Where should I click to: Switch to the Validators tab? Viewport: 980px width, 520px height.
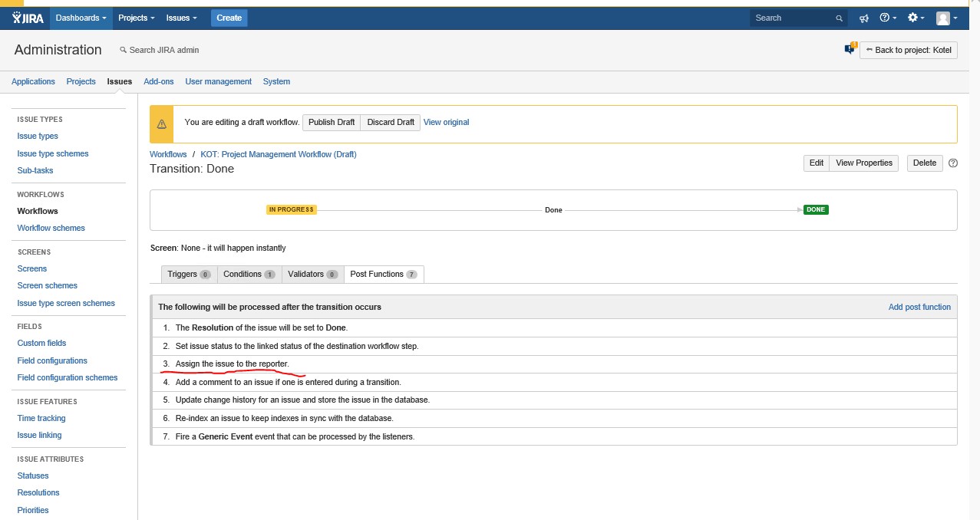pyautogui.click(x=312, y=274)
